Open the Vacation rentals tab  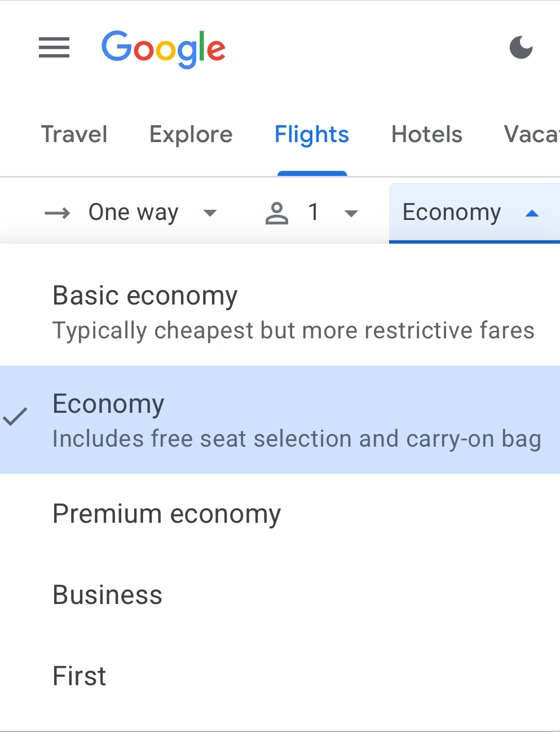(x=531, y=135)
